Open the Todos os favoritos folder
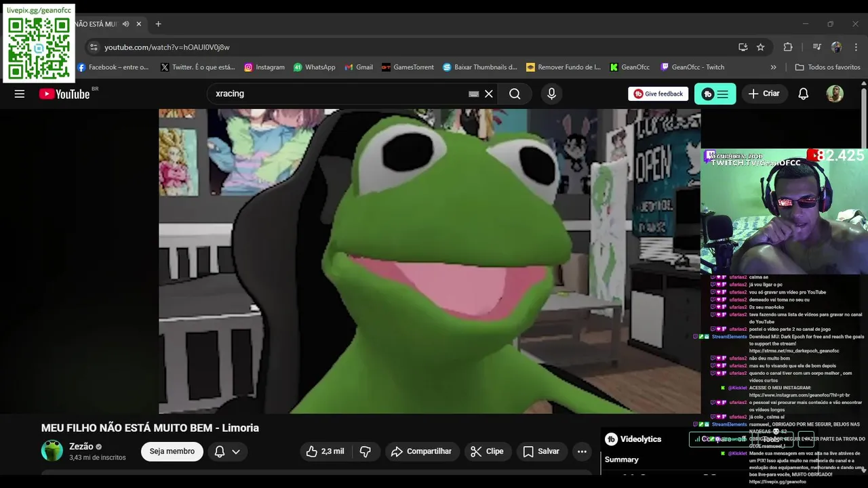The height and width of the screenshot is (488, 868). pyautogui.click(x=827, y=67)
